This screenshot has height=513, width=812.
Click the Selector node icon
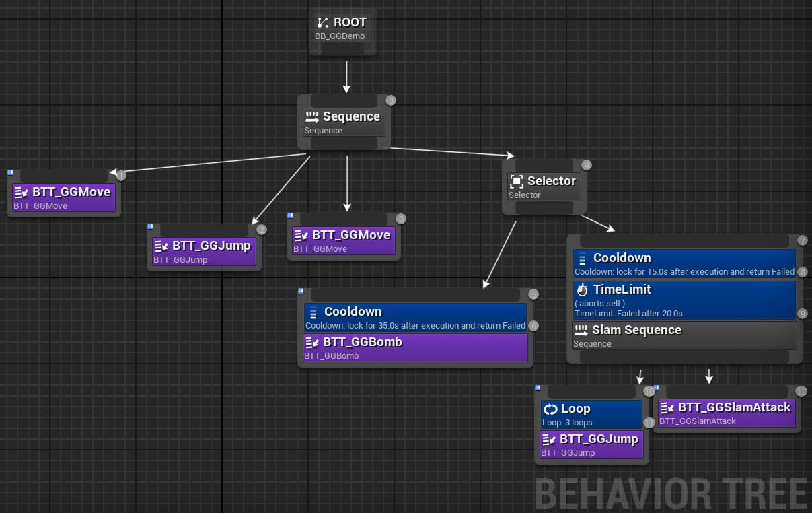[517, 181]
